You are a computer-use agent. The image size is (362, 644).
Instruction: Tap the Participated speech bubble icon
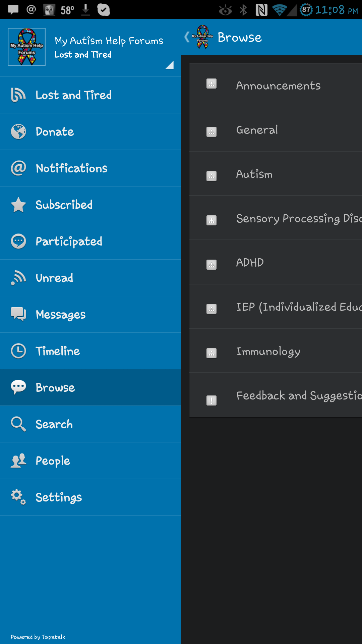18,241
